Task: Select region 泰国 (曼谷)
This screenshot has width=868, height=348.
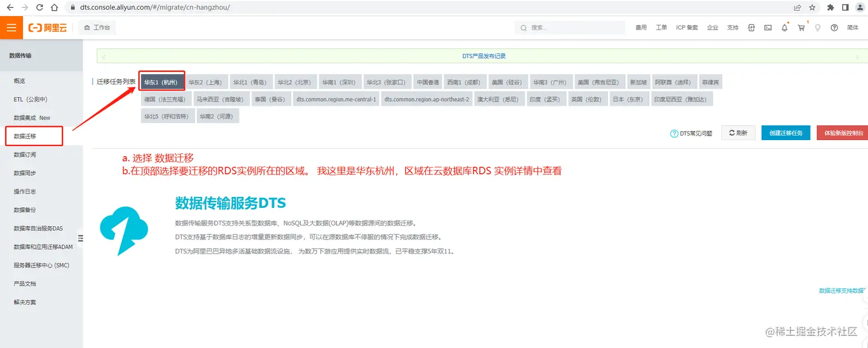Action: [x=271, y=99]
